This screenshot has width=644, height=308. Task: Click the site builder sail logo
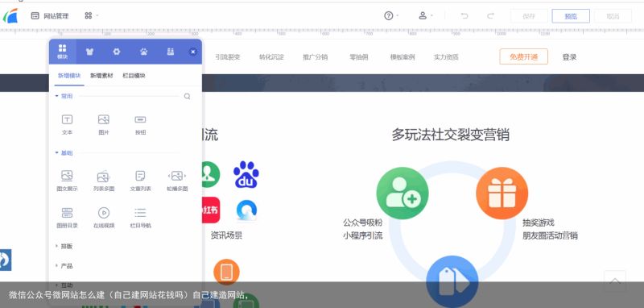[x=10, y=16]
